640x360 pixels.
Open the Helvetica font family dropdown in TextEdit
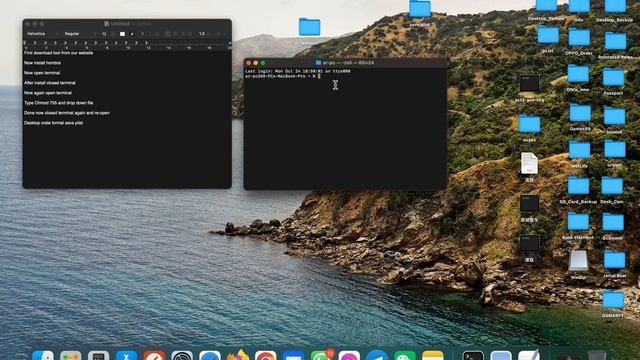(x=42, y=34)
